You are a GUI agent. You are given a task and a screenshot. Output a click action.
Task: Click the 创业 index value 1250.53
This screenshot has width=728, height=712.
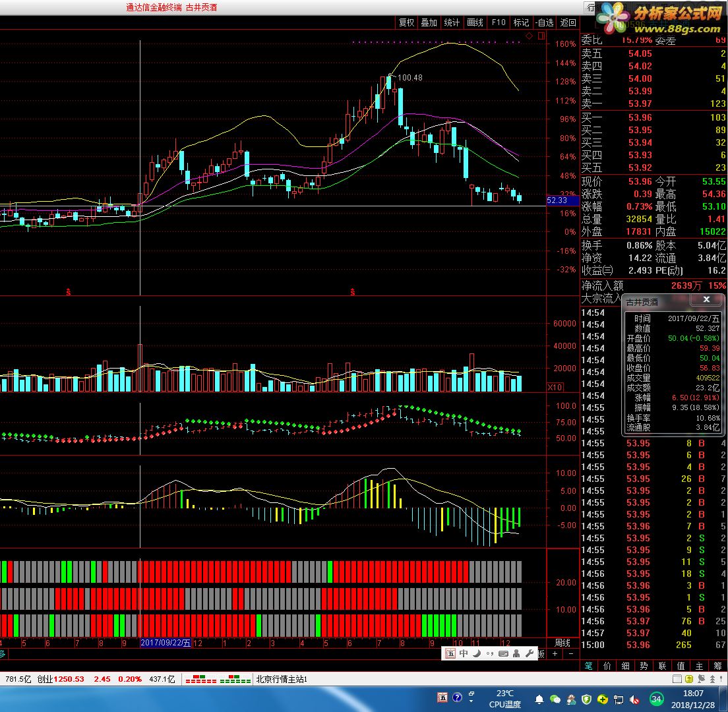[69, 679]
